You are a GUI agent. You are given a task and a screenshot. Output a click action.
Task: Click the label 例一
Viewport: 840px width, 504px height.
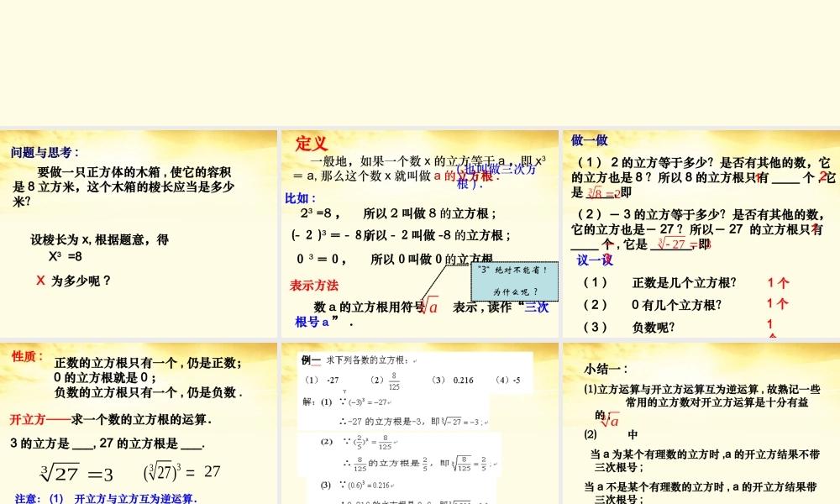pyautogui.click(x=311, y=360)
